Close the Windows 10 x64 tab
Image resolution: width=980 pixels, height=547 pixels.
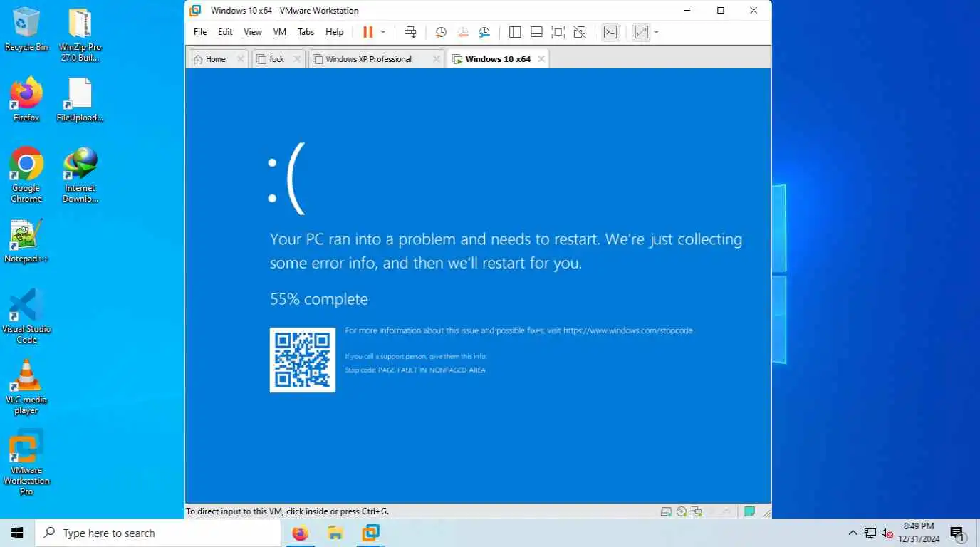pyautogui.click(x=541, y=59)
